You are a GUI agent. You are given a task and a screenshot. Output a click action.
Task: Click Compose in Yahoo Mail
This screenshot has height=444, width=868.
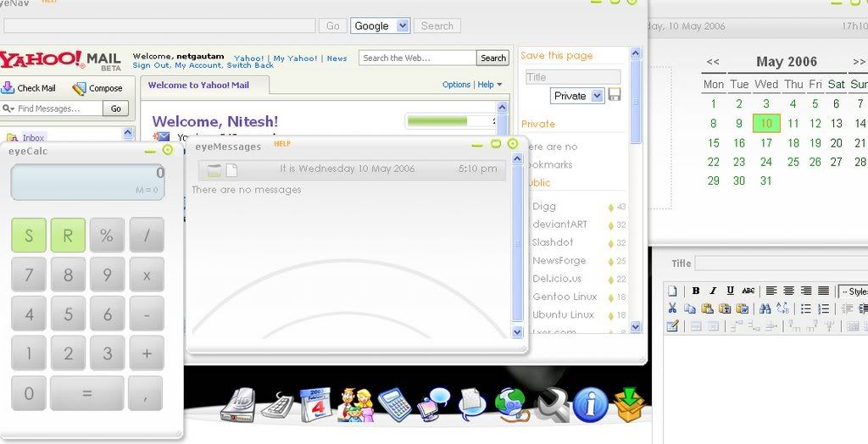(97, 88)
